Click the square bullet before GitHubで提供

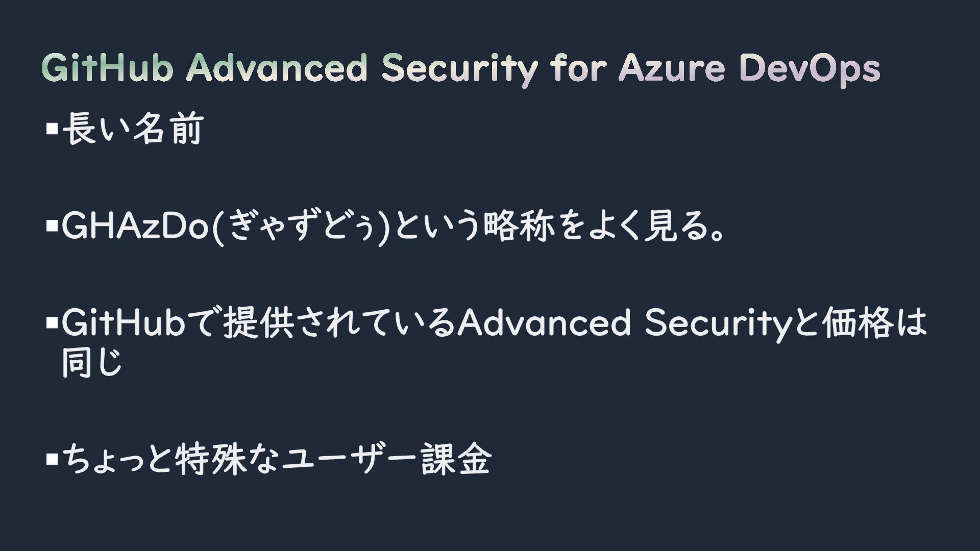click(x=52, y=322)
